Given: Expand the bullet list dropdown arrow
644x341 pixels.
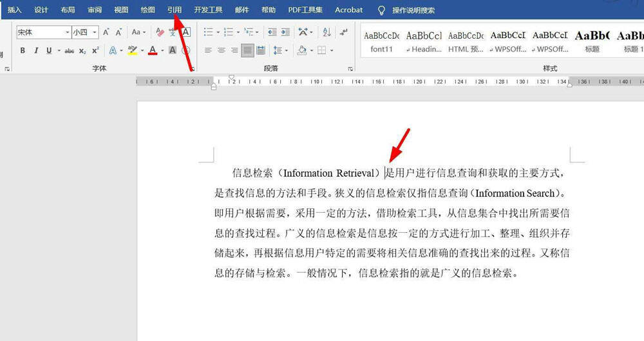Looking at the screenshot, I should (218, 32).
